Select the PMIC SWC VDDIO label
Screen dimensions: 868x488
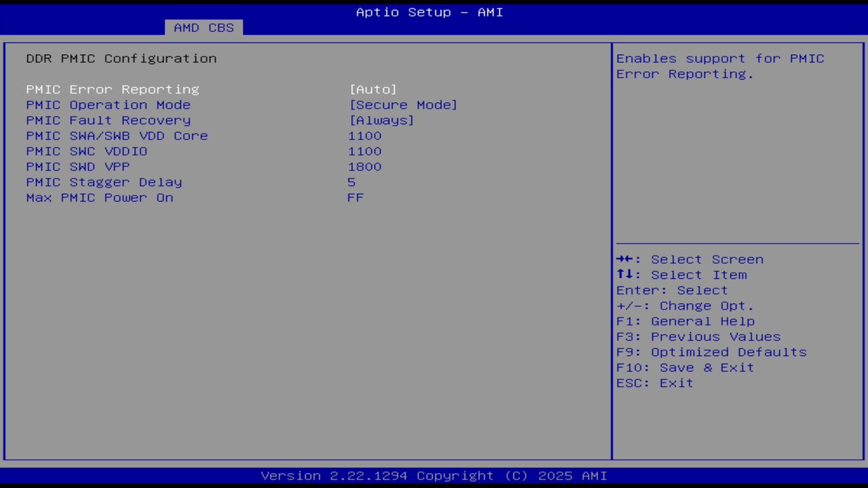[87, 151]
